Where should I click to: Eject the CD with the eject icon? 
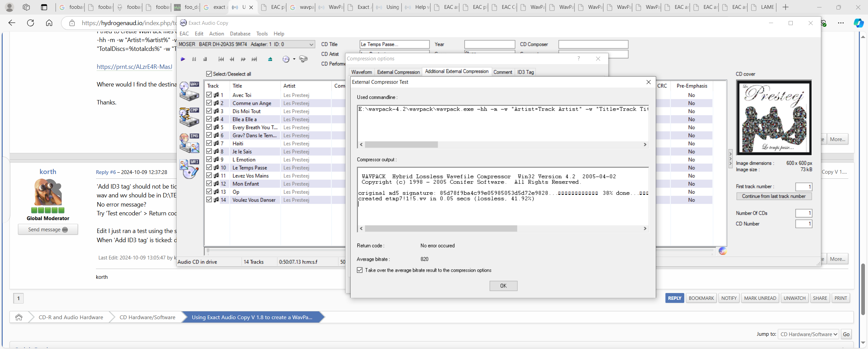tap(270, 59)
